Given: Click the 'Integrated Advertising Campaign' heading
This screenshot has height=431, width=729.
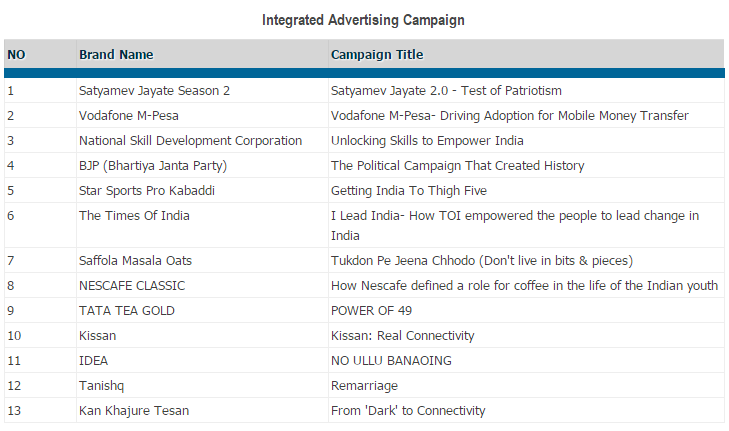Looking at the screenshot, I should [x=363, y=20].
